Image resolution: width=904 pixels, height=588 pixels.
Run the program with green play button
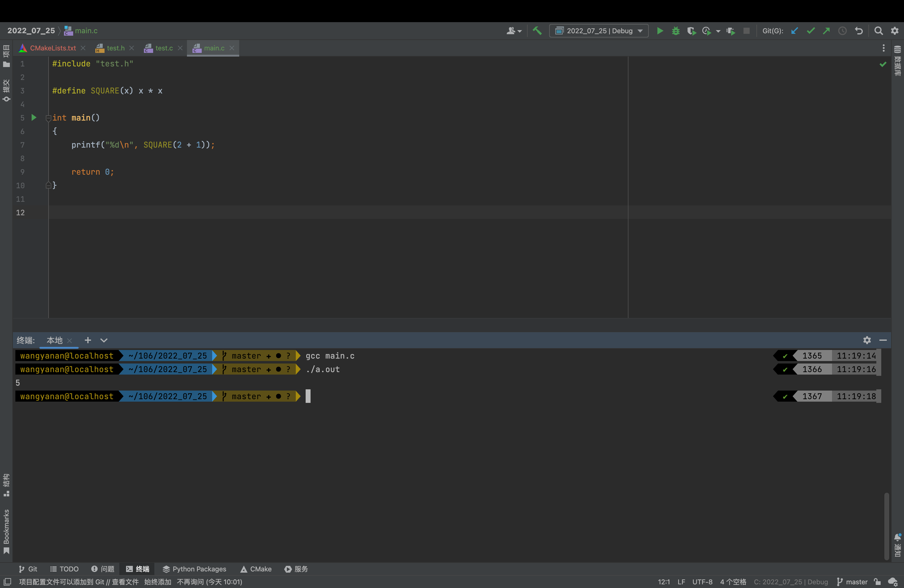660,31
